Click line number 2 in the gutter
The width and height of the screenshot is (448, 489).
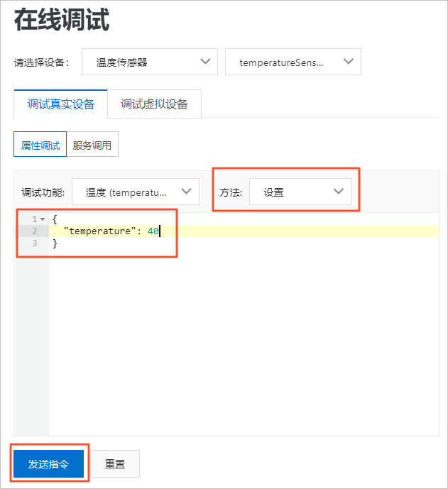click(x=35, y=231)
